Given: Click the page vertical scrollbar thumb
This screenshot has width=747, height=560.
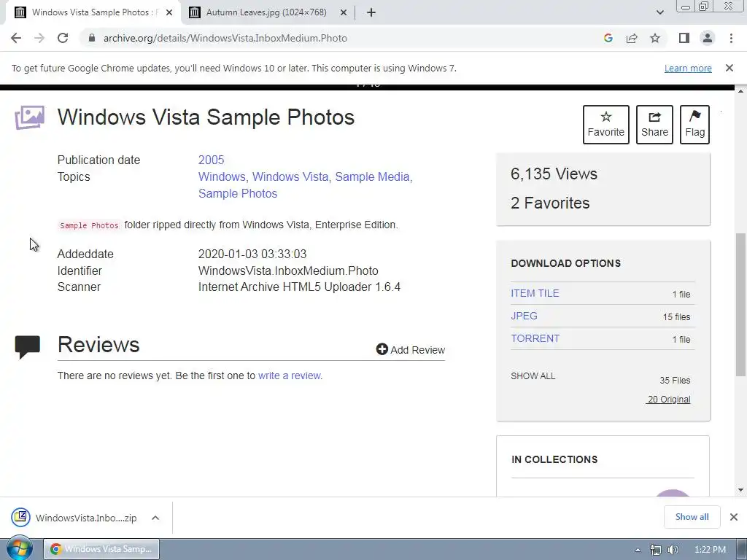Looking at the screenshot, I should coord(741,305).
